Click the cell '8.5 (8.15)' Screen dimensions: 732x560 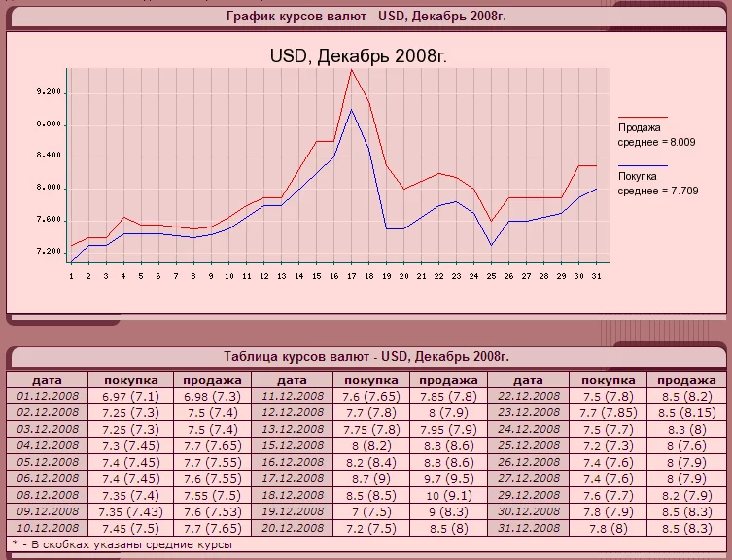pyautogui.click(x=686, y=412)
